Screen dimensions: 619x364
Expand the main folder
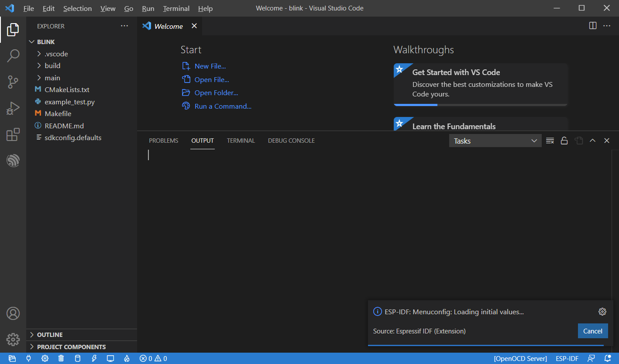tap(82, 78)
